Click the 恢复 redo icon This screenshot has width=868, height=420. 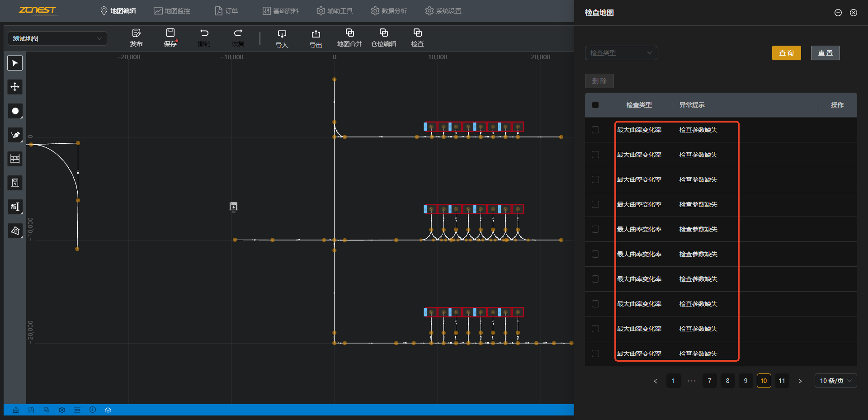tap(238, 33)
